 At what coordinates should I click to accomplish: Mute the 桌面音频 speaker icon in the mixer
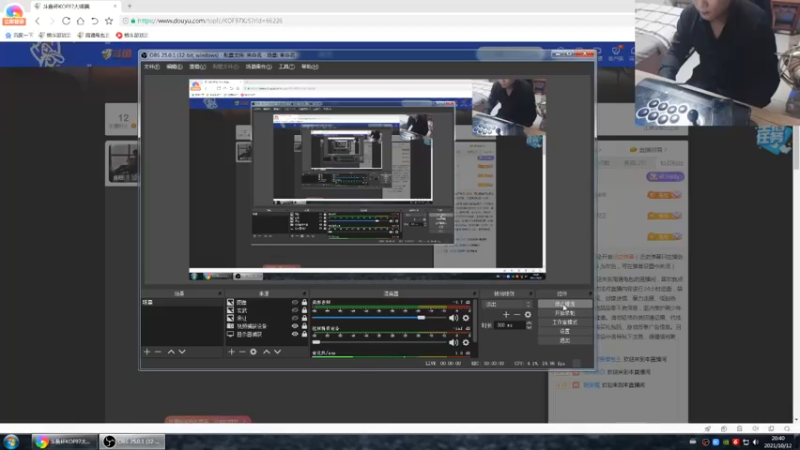point(453,318)
